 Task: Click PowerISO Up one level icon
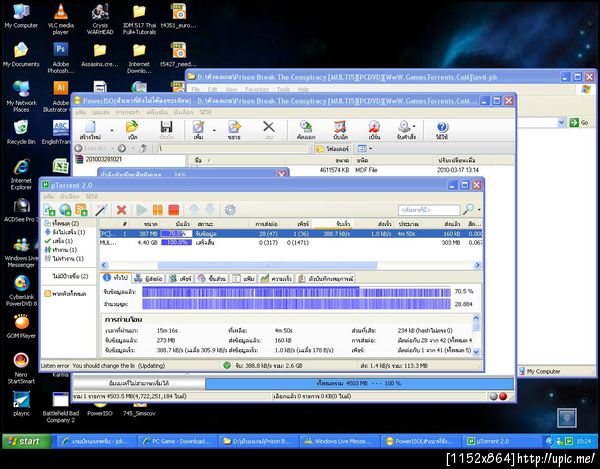pyautogui.click(x=143, y=148)
